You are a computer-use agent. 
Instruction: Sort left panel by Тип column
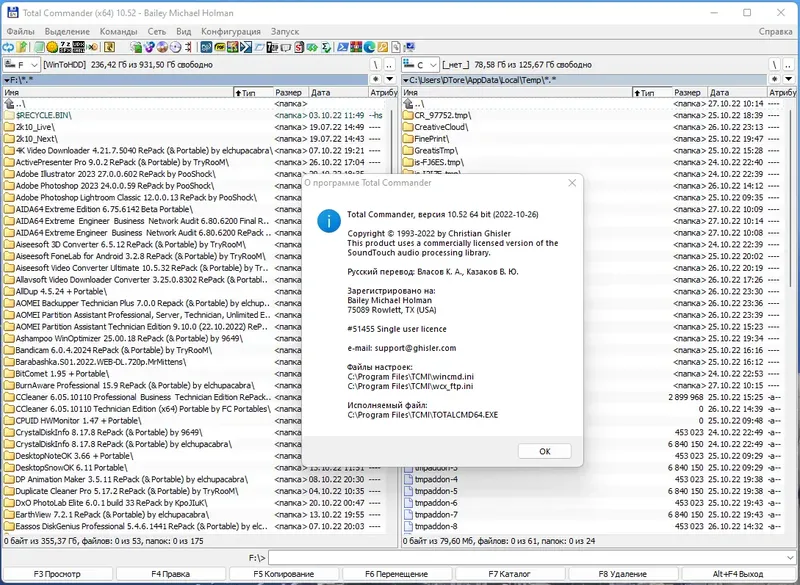click(x=253, y=92)
